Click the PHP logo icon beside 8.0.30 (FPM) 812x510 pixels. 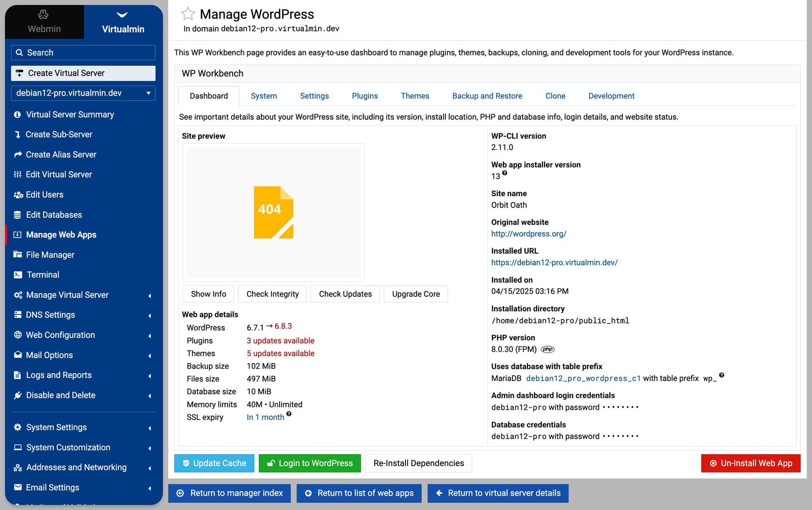548,349
